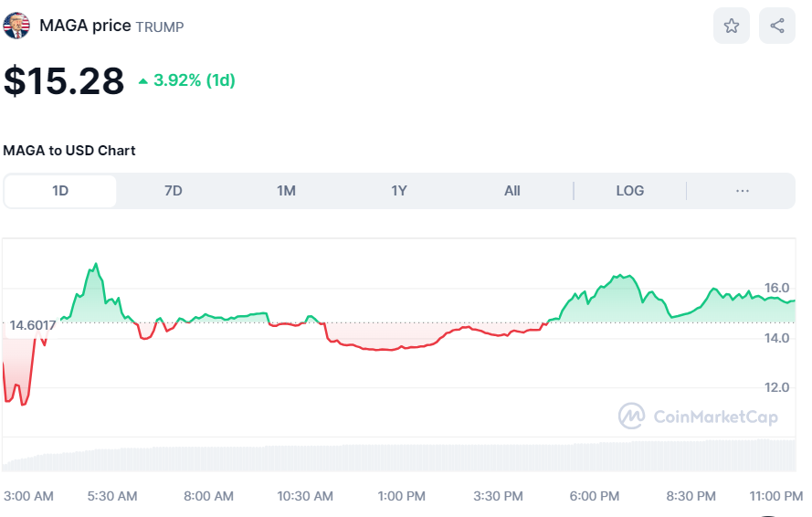Image resolution: width=812 pixels, height=517 pixels.
Task: Click the share icon button
Action: (776, 26)
